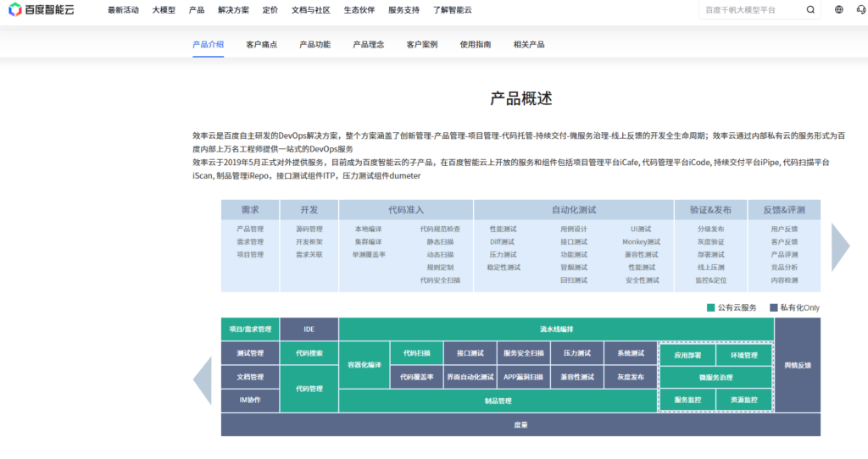Switch to the 相关产品 tab
Screen dimensions: 868x459
[x=529, y=44]
